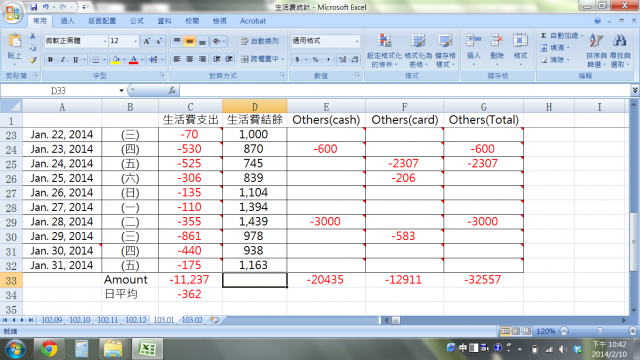Undo the last action
The image size is (640, 360).
[45, 7]
